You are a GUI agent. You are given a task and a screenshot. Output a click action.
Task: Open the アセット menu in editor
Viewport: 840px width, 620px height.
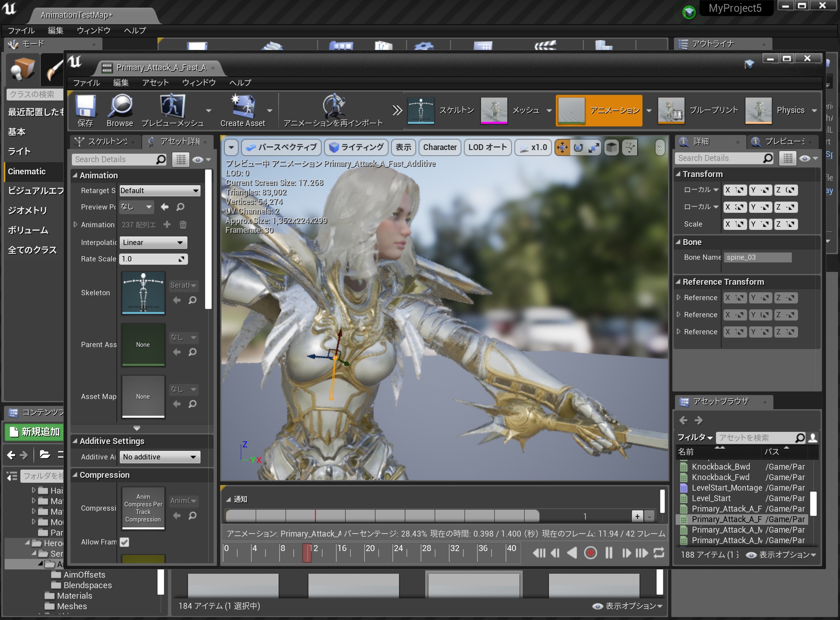(x=155, y=82)
